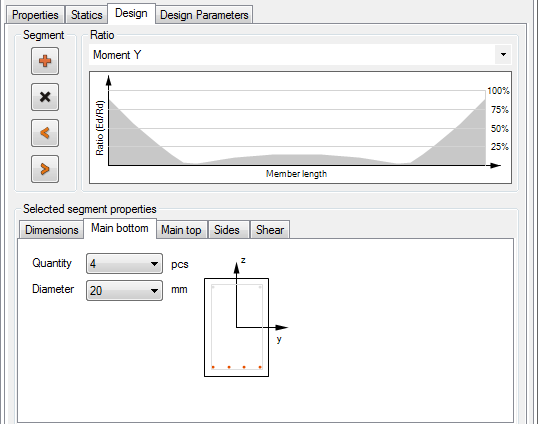The width and height of the screenshot is (538, 424).
Task: Open the Moment Y ratio dropdown
Action: click(503, 55)
